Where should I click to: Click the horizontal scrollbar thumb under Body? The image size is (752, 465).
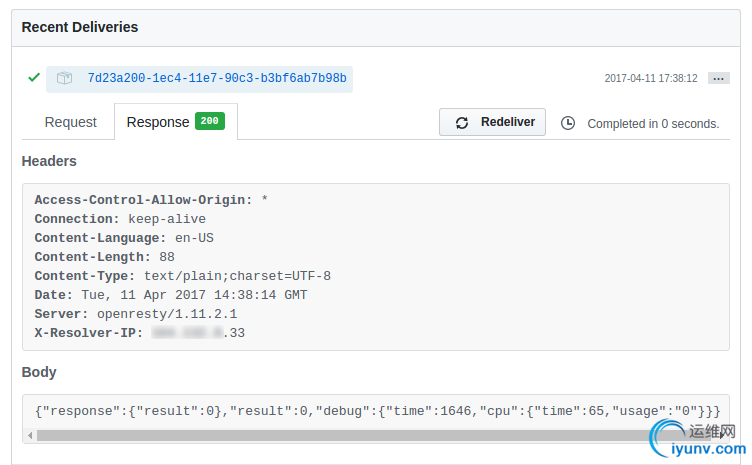tap(340, 435)
